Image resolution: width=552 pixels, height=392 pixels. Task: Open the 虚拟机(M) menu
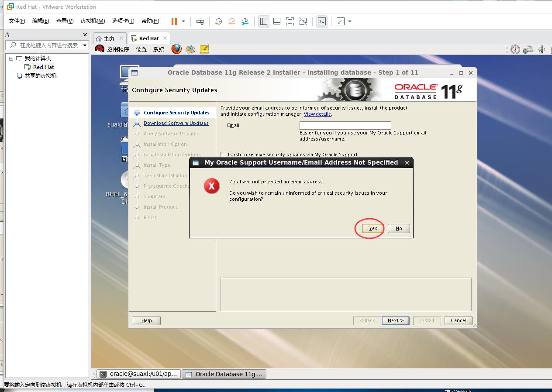pos(93,21)
